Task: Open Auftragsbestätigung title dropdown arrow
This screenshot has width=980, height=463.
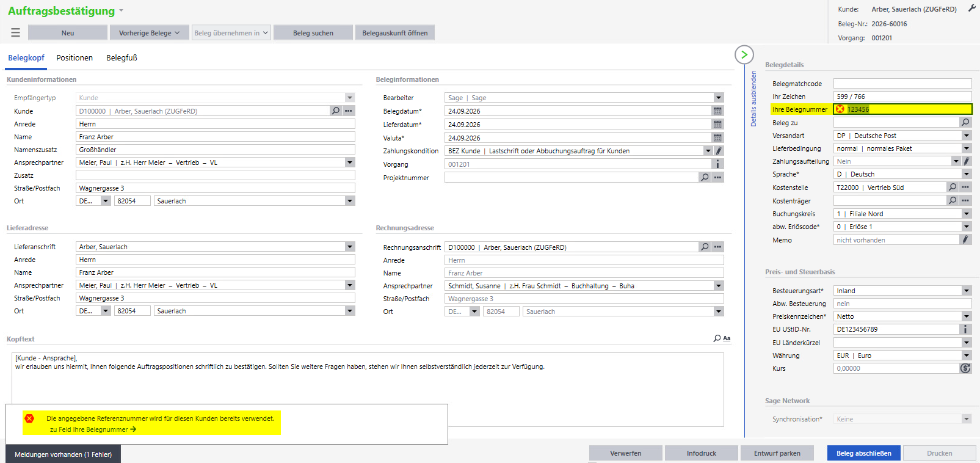Action: coord(121,11)
